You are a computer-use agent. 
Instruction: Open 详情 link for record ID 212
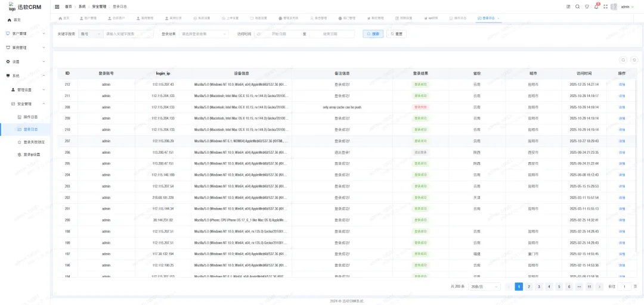point(621,85)
